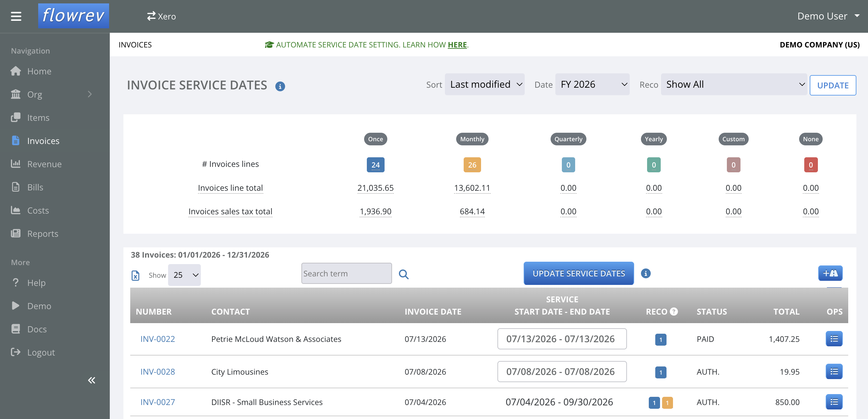Open the hamburger menu icon
Screen dimensions: 868x419
[x=16, y=16]
